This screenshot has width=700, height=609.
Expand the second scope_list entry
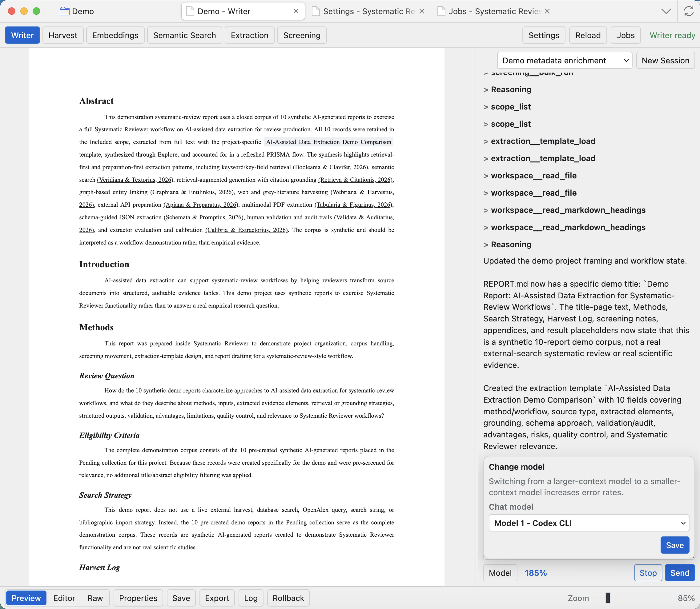coord(507,124)
